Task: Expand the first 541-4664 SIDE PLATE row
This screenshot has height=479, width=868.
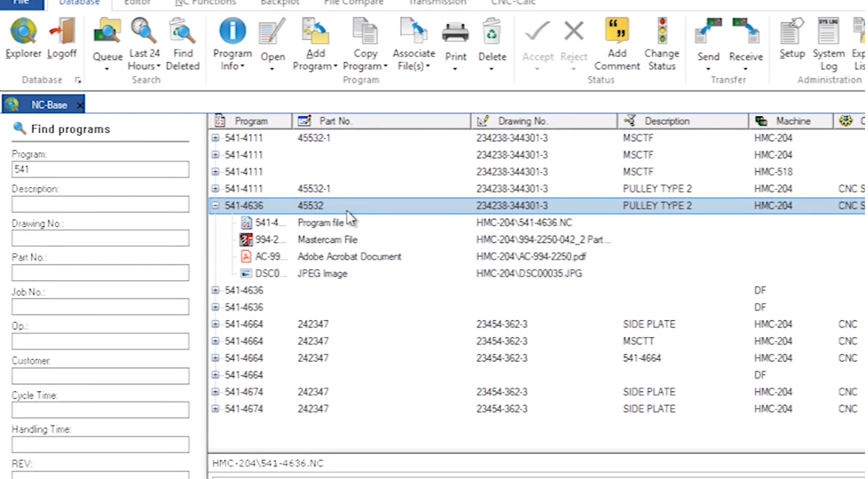Action: (x=216, y=325)
